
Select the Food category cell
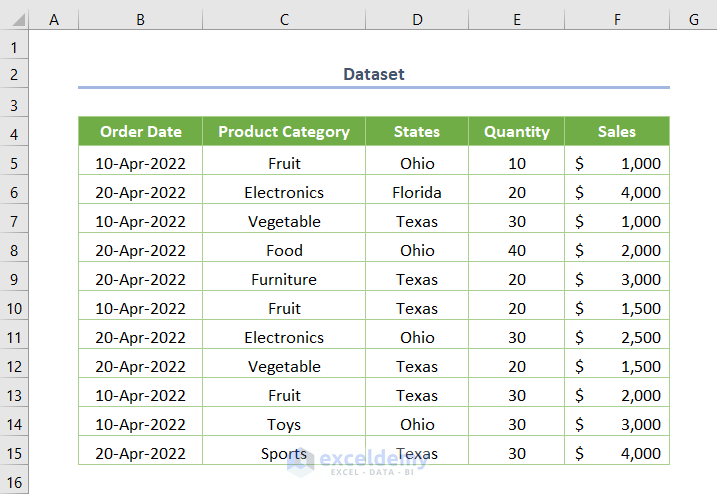tap(284, 251)
